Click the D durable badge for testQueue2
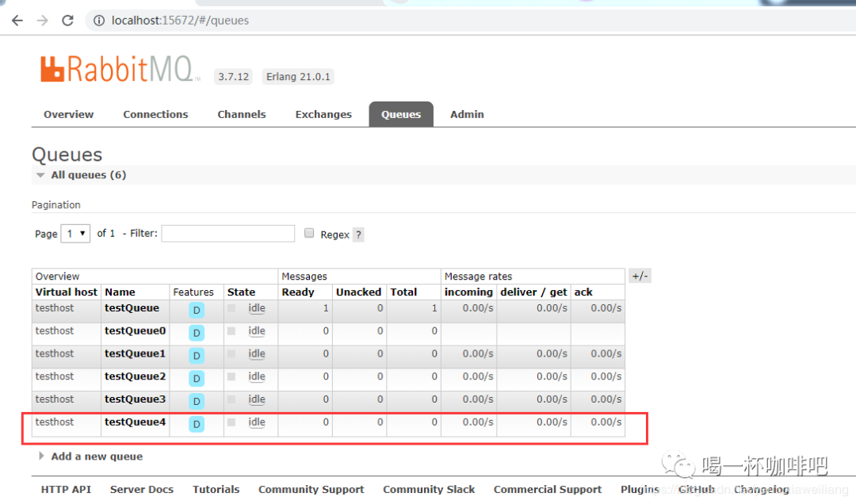Screen dimensions: 856x504 tap(197, 379)
